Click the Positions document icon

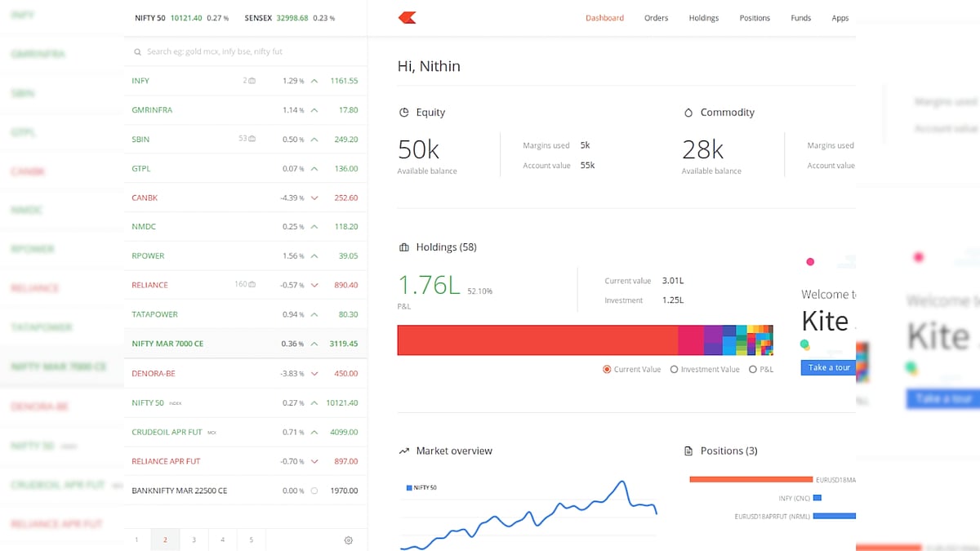pos(688,451)
